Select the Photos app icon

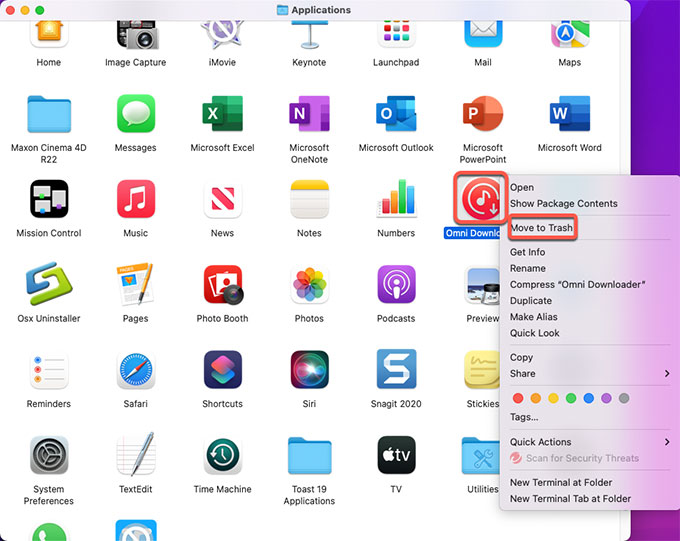pos(309,284)
